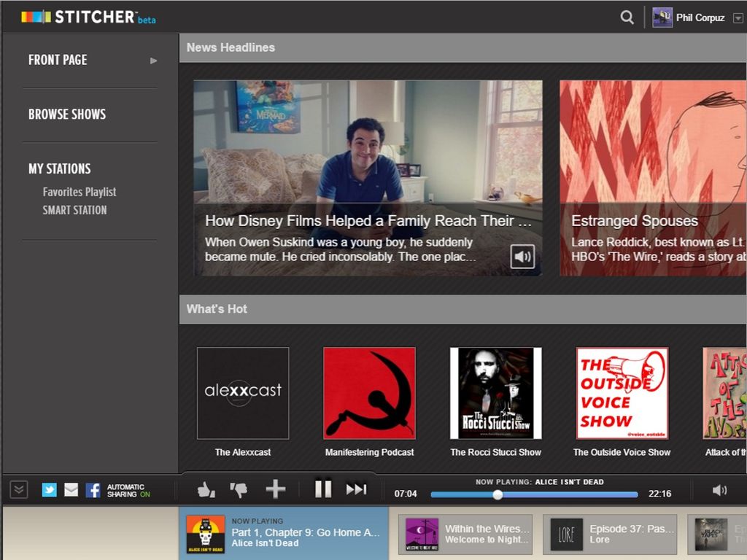Open Manifestering Podcast cover art
This screenshot has height=560, width=747.
[x=369, y=393]
